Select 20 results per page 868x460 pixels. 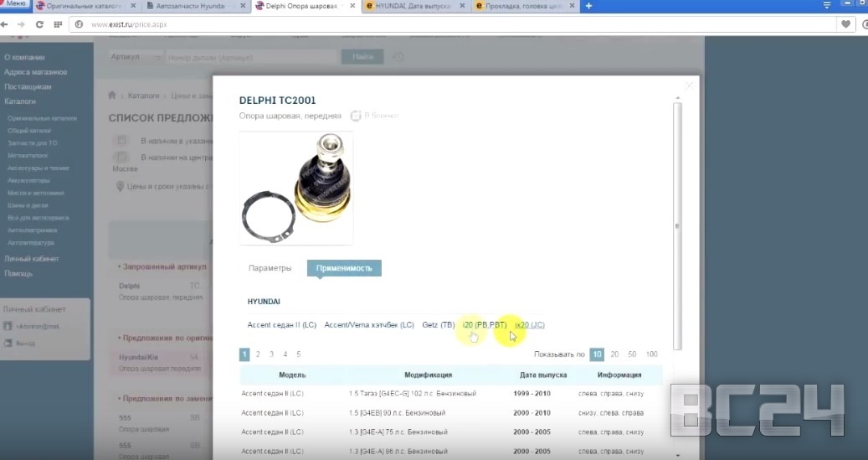pyautogui.click(x=614, y=354)
